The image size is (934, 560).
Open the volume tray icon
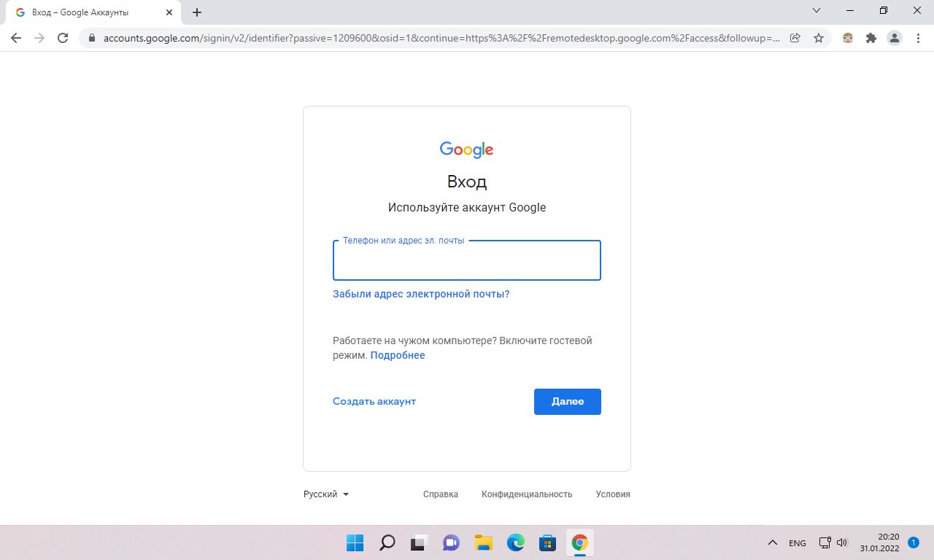tap(842, 542)
